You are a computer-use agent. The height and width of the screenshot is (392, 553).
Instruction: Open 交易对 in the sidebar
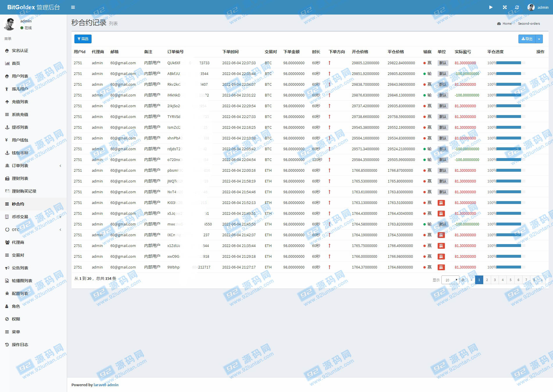[x=33, y=255]
